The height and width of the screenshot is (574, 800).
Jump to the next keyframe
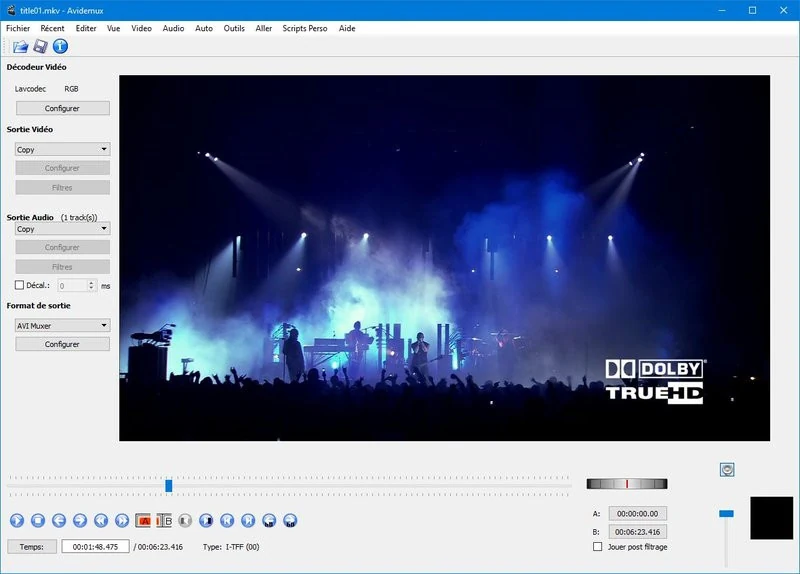point(122,520)
